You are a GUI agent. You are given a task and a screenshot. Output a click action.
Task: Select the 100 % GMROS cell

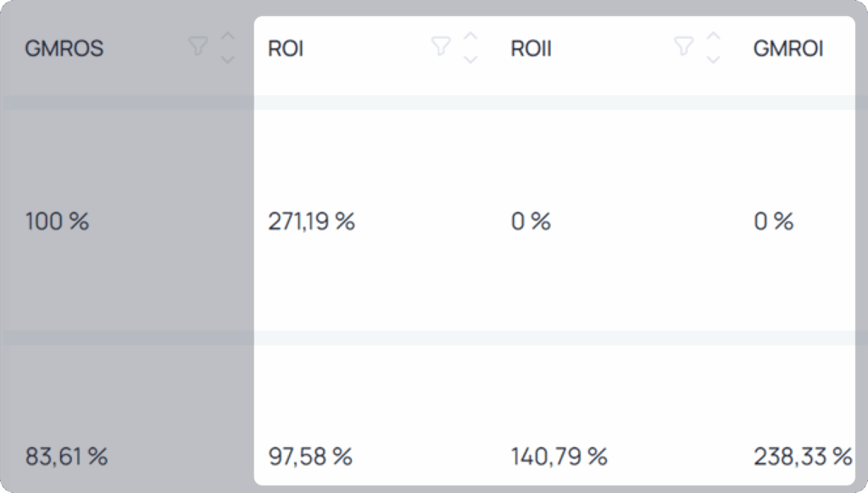(x=57, y=221)
